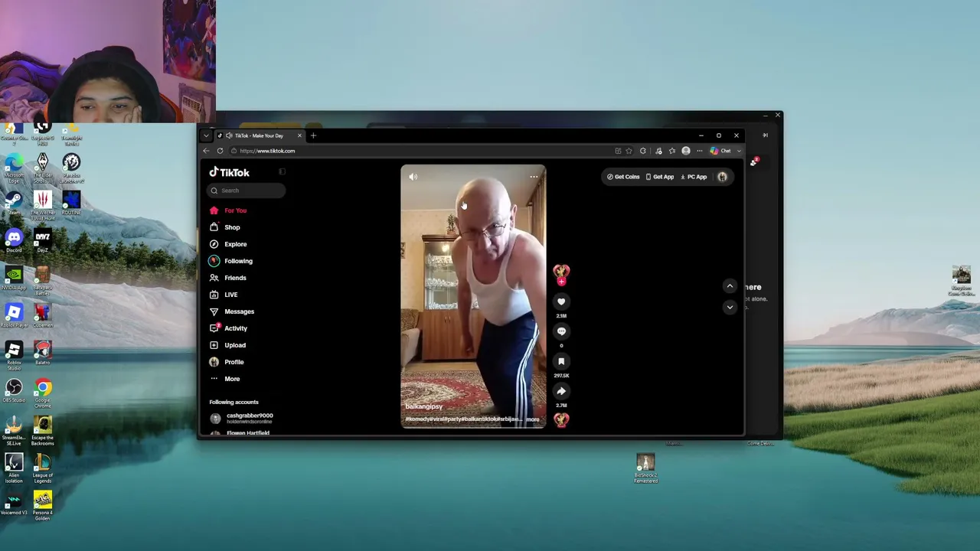Like the video with the heart icon
The width and height of the screenshot is (980, 551).
561,302
